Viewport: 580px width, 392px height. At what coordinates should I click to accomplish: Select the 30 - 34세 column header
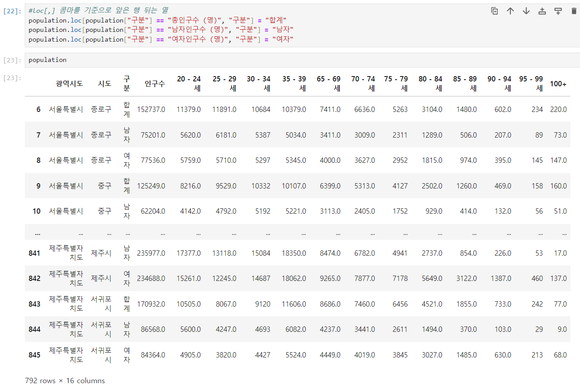click(x=259, y=84)
